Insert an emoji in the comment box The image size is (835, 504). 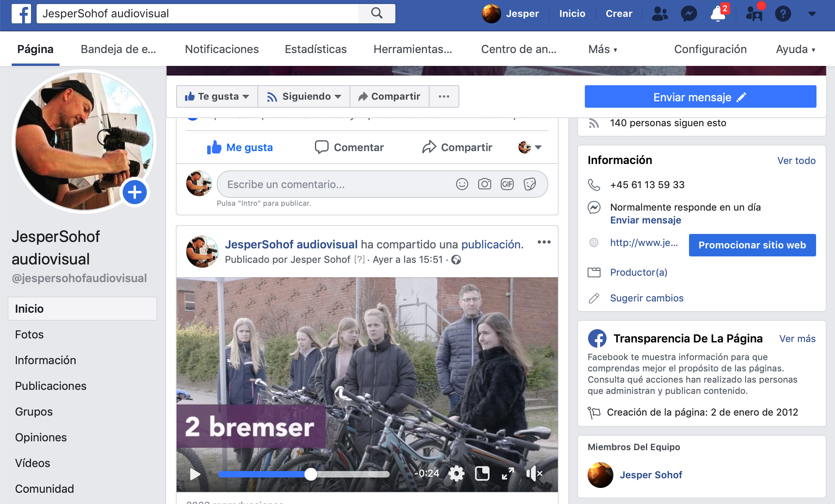pos(462,184)
